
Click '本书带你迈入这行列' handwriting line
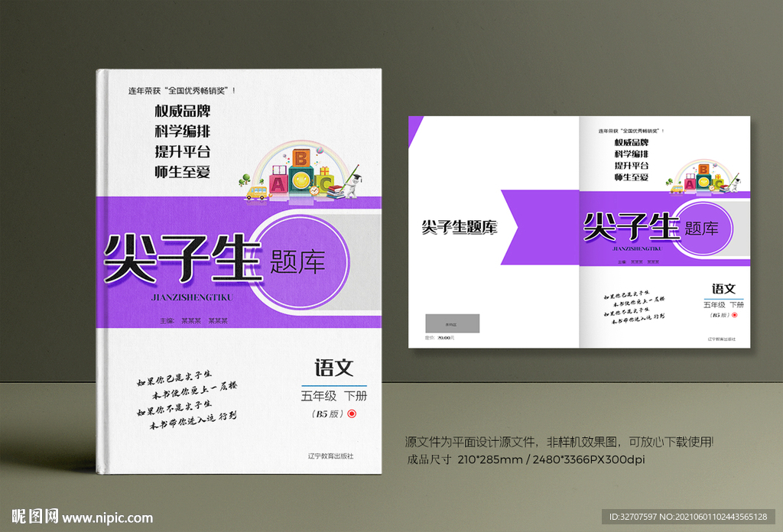[x=193, y=420]
